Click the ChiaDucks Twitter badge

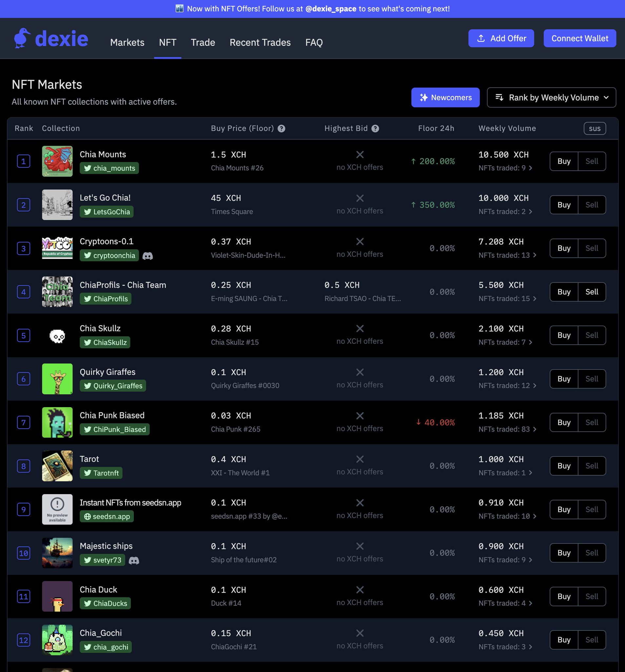tap(105, 603)
